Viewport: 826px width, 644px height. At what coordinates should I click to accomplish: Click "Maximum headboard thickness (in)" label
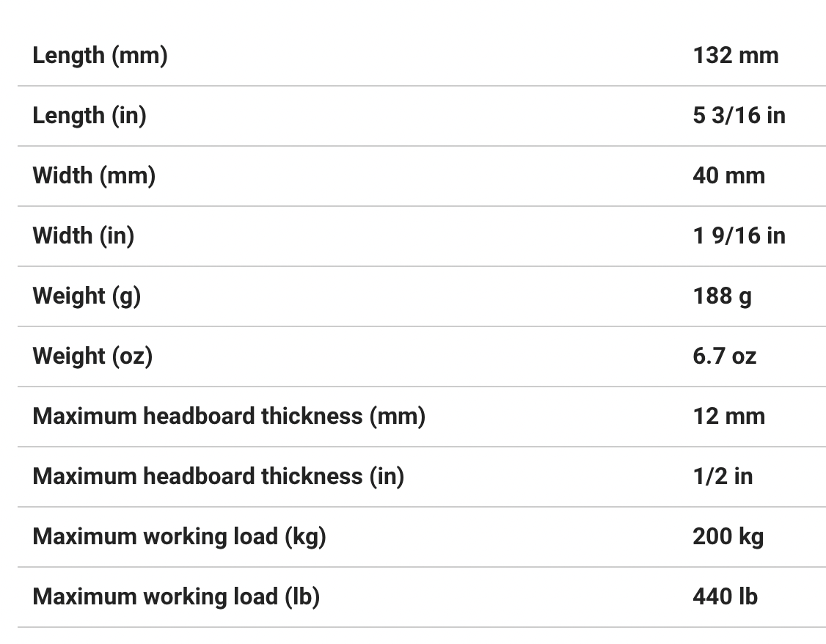point(219,477)
